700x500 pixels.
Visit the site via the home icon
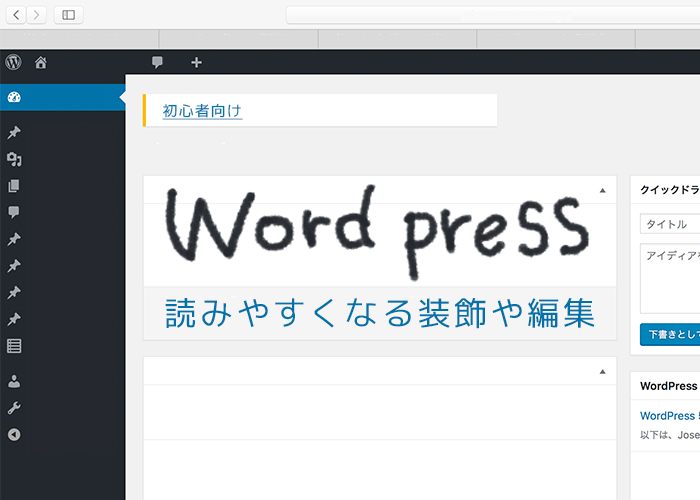pyautogui.click(x=41, y=62)
